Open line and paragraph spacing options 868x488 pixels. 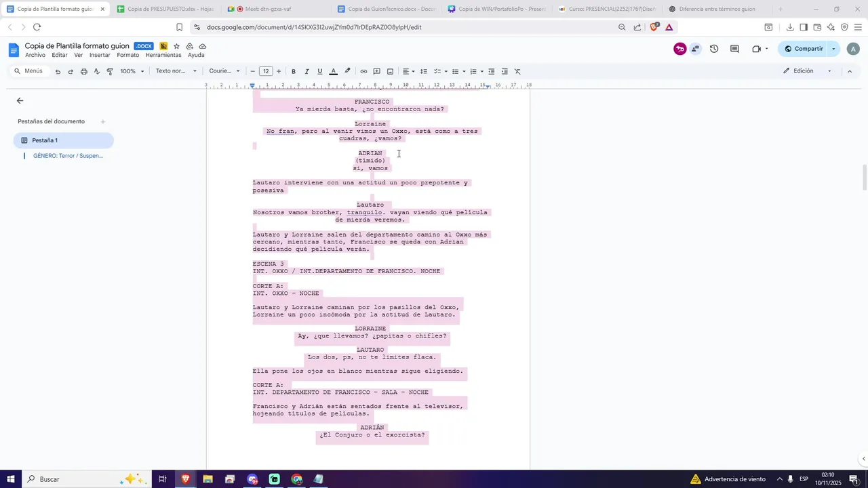424,71
